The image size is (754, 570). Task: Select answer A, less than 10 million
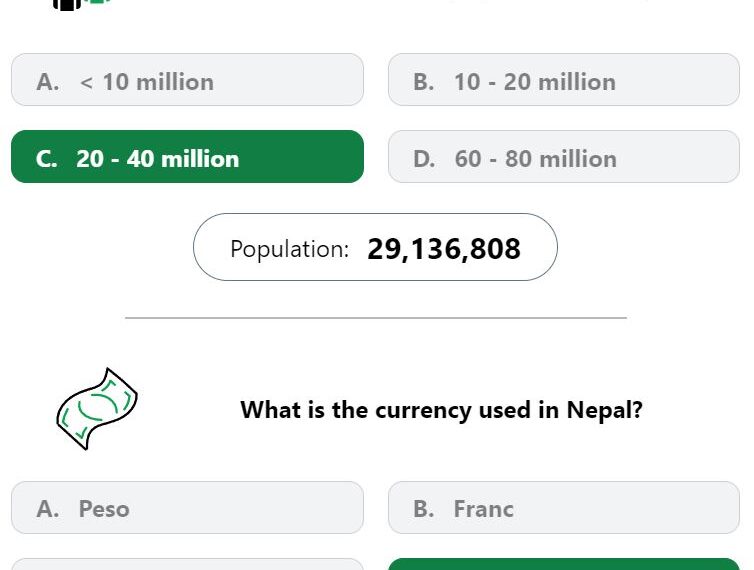(x=187, y=80)
